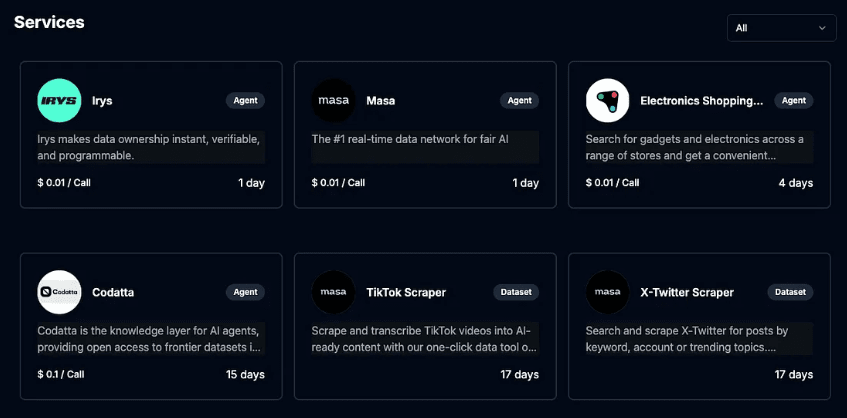Click the Codatta '$ 0.1 / Call' price
Image resolution: width=847 pixels, height=418 pixels.
point(60,374)
